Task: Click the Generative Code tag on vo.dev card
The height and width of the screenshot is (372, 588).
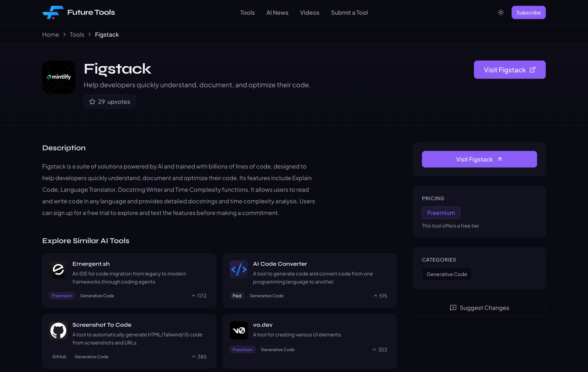Action: click(x=277, y=350)
